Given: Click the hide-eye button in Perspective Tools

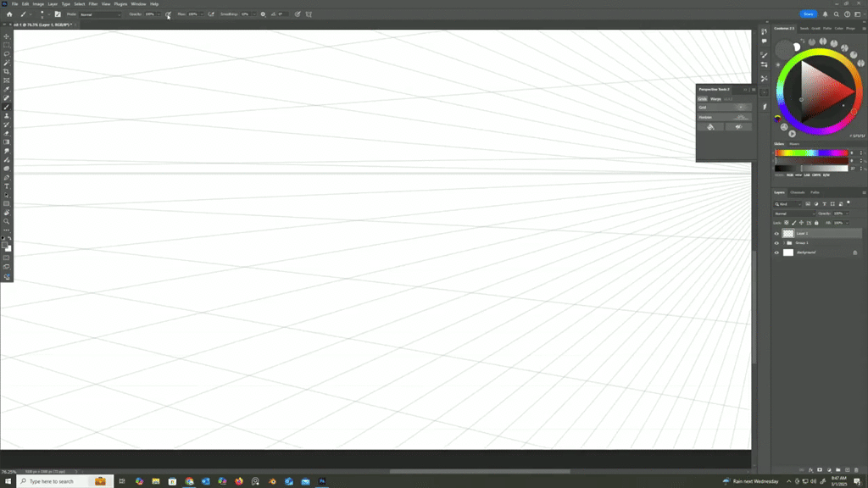Looking at the screenshot, I should [x=738, y=127].
